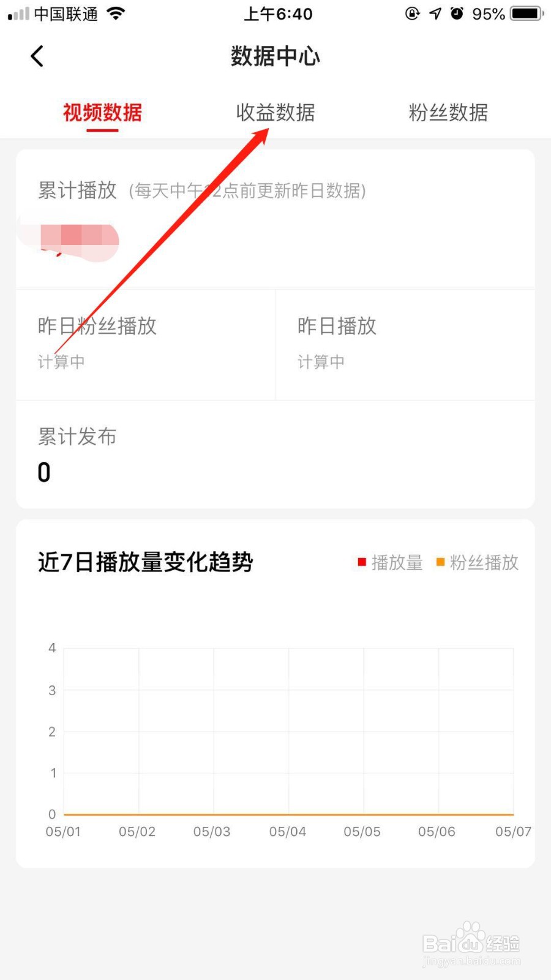Tap the 数据中心 page title

click(275, 56)
